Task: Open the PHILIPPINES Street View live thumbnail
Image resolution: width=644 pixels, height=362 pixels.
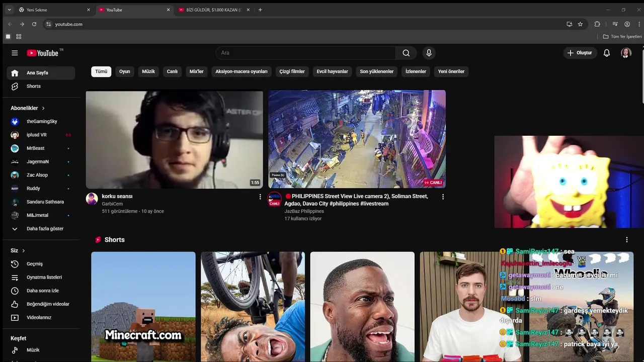Action: 357,139
